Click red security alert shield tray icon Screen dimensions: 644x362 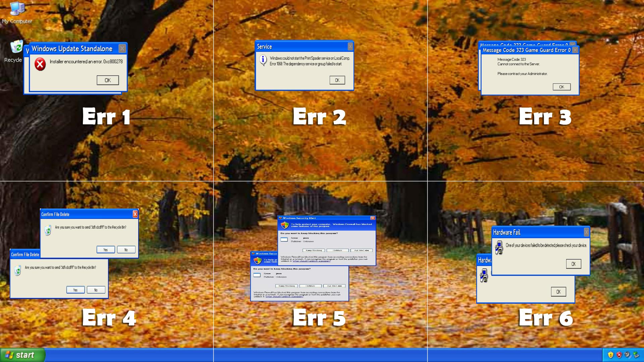[619, 355]
